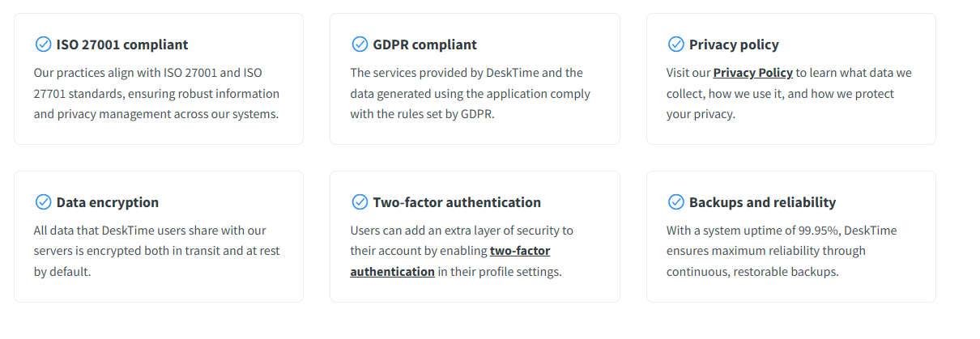
Task: Select the Privacy policy card heading
Action: (x=734, y=44)
